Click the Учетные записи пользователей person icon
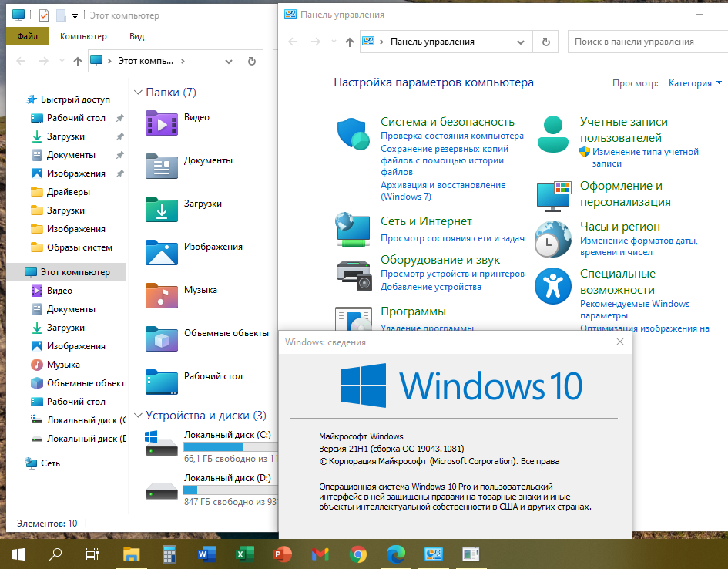Screen dimensions: 728x569 click(x=552, y=134)
